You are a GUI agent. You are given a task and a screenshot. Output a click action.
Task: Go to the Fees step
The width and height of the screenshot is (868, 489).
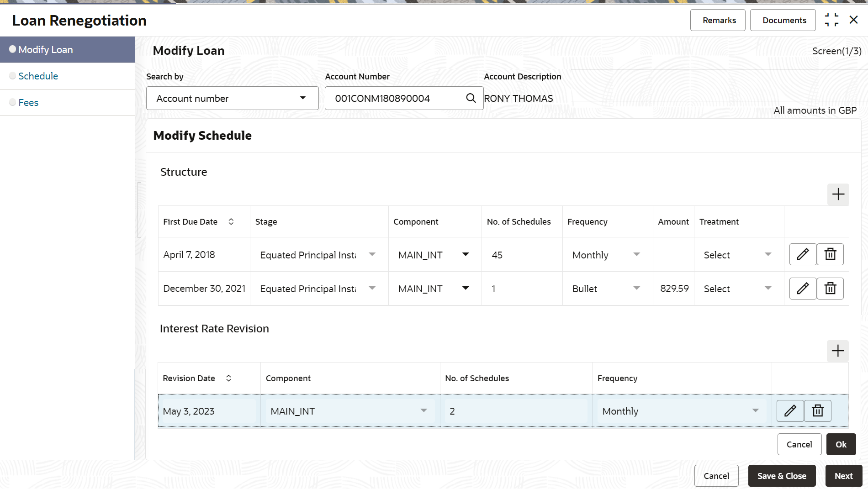tap(28, 103)
